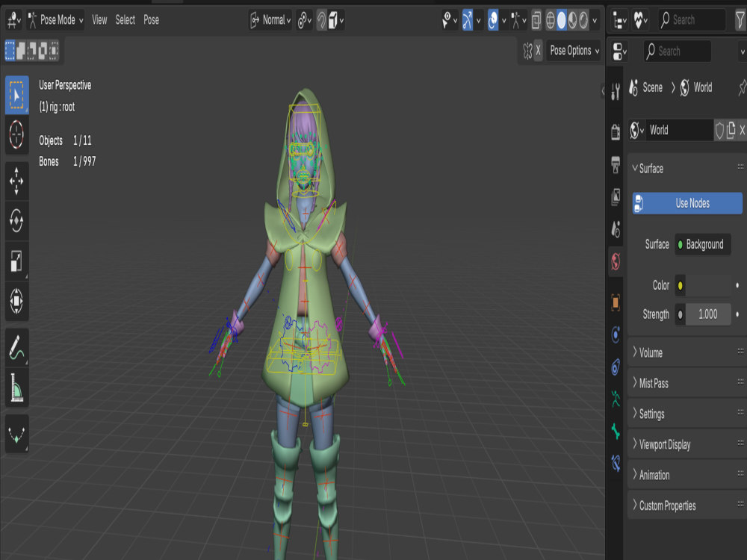This screenshot has height=560, width=747.
Task: Click the properties editor search field
Action: click(x=678, y=51)
